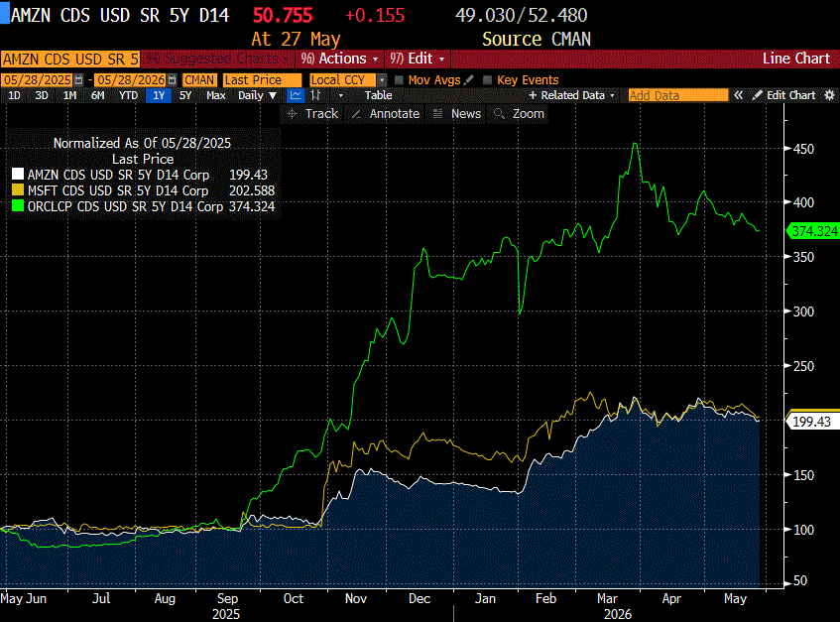Viewport: 840px width, 622px height.
Task: Click AMZN CDS USD SR 5 security field
Action: coord(70,59)
